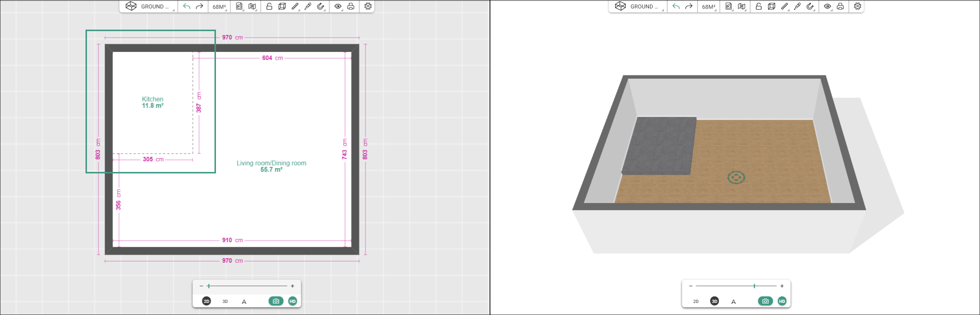The image size is (980, 315).
Task: Click print icon in left panel toolbar
Action: [x=351, y=7]
